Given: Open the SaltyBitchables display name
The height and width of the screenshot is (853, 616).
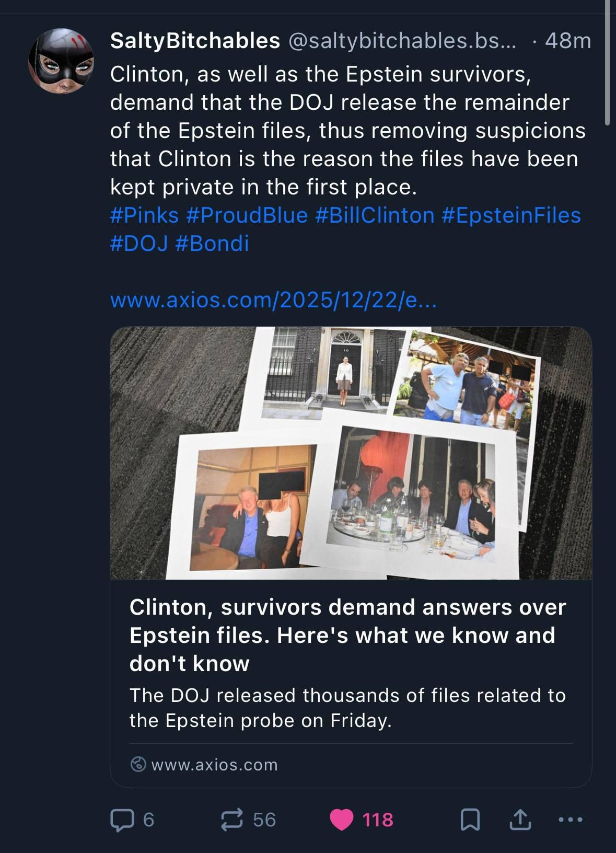Looking at the screenshot, I should coord(195,41).
